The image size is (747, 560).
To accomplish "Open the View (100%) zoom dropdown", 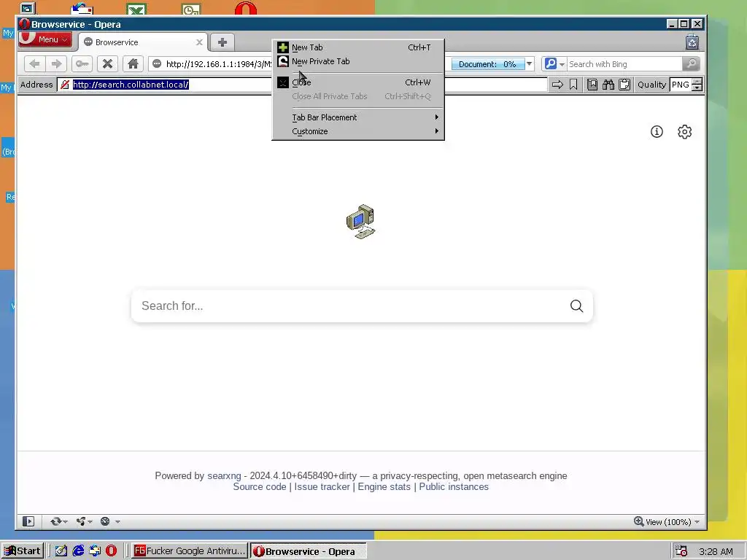I will (667, 522).
